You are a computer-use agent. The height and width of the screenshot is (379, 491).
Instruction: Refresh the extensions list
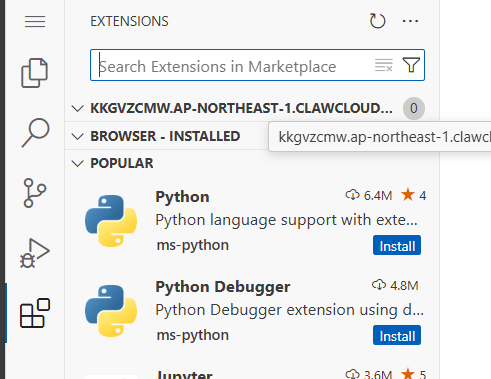tap(377, 21)
